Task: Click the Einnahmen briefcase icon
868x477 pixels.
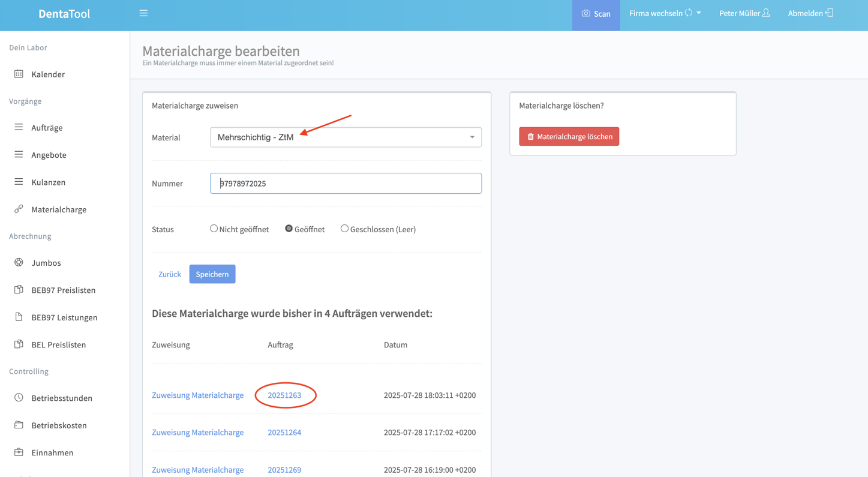Action: 19,452
